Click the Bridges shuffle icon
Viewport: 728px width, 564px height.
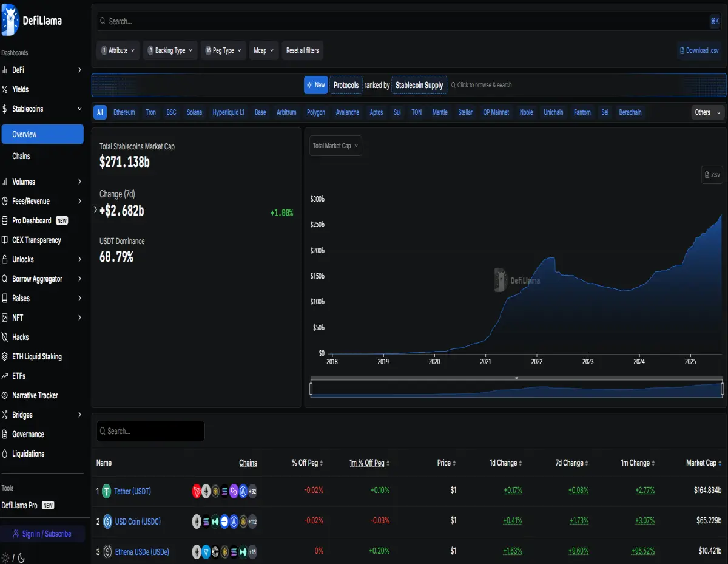[5, 415]
